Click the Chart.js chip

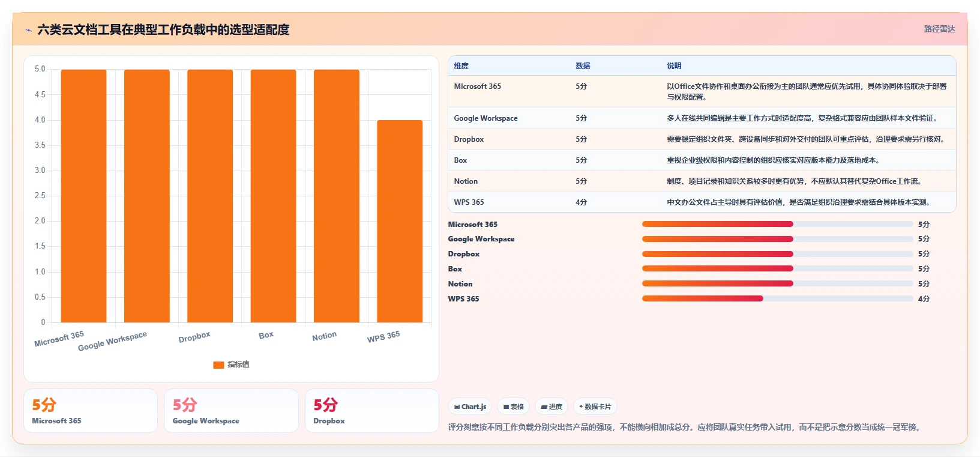coord(470,407)
